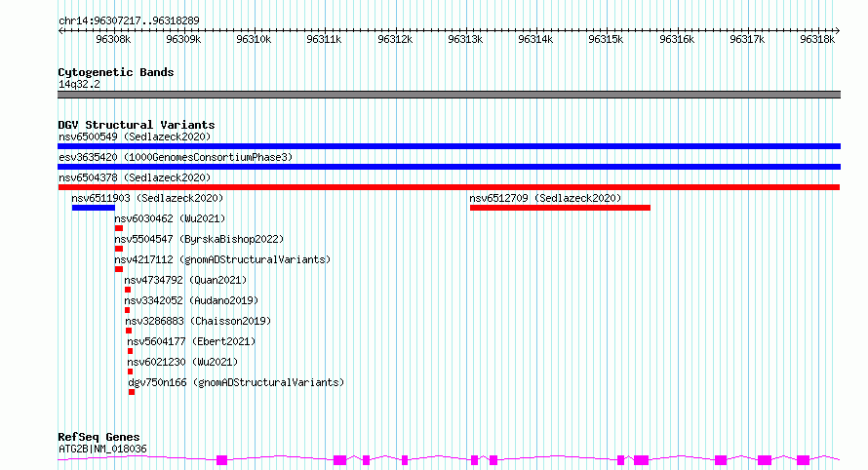
Task: Select the red marker under nsv4734792
Action: [x=128, y=290]
